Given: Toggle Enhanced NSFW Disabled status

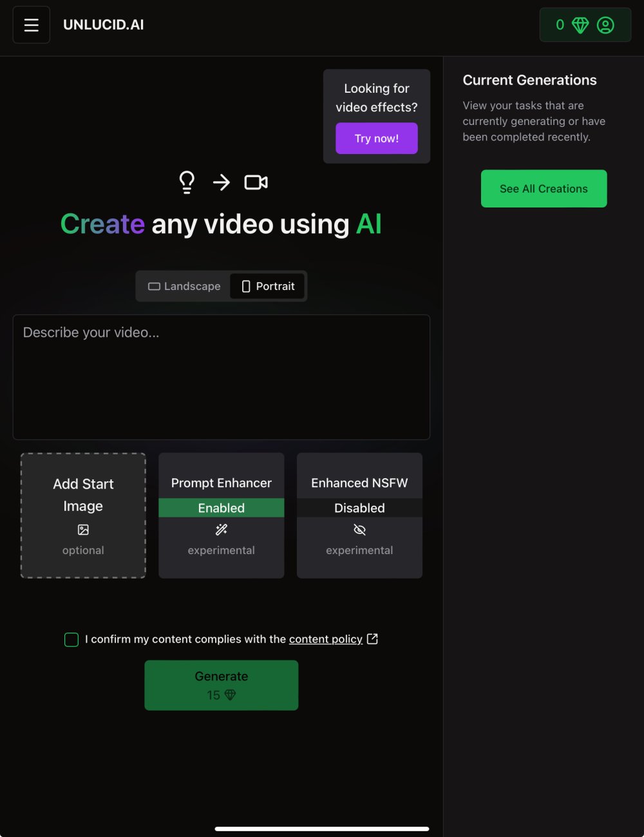Looking at the screenshot, I should click(x=359, y=508).
